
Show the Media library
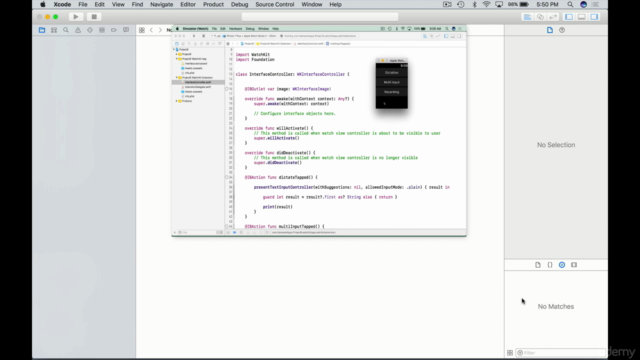coord(574,265)
